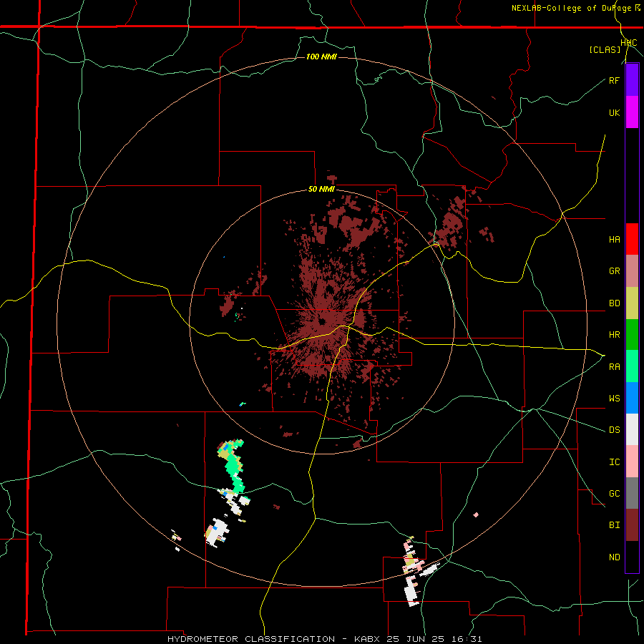Click the UK magenta legend swatch
This screenshot has width=644, height=644.
point(632,112)
